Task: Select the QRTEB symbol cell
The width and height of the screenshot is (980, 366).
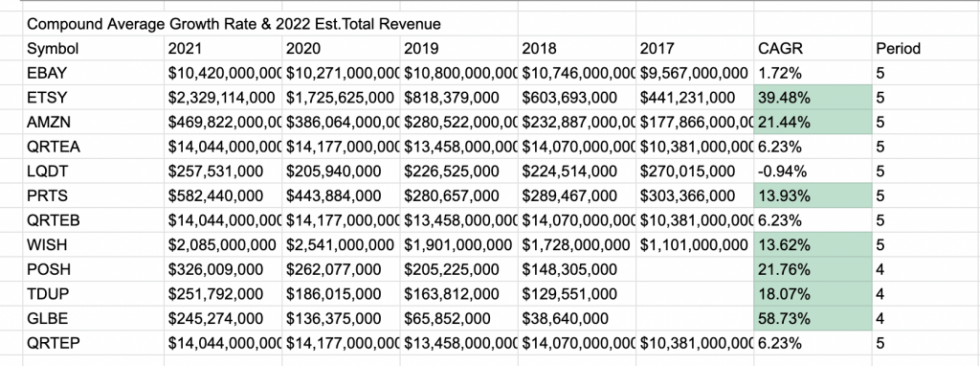Action: [x=94, y=220]
